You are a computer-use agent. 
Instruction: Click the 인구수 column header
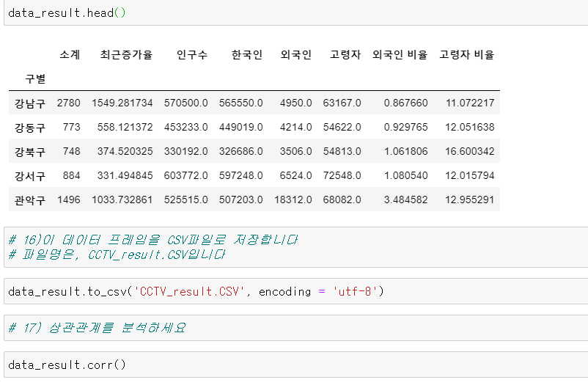(192, 55)
